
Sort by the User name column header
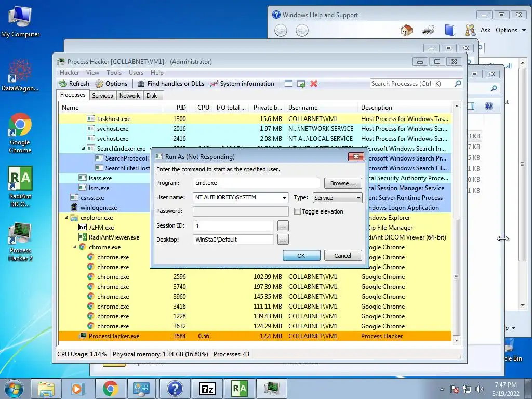tap(322, 108)
